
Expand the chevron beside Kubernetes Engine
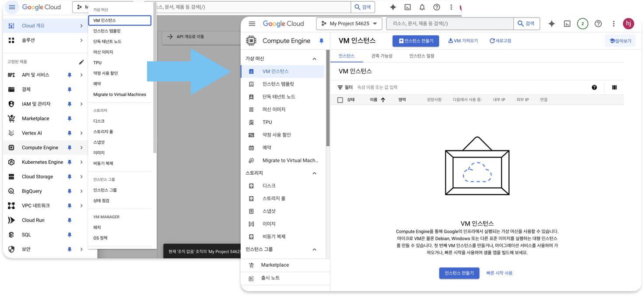81,162
